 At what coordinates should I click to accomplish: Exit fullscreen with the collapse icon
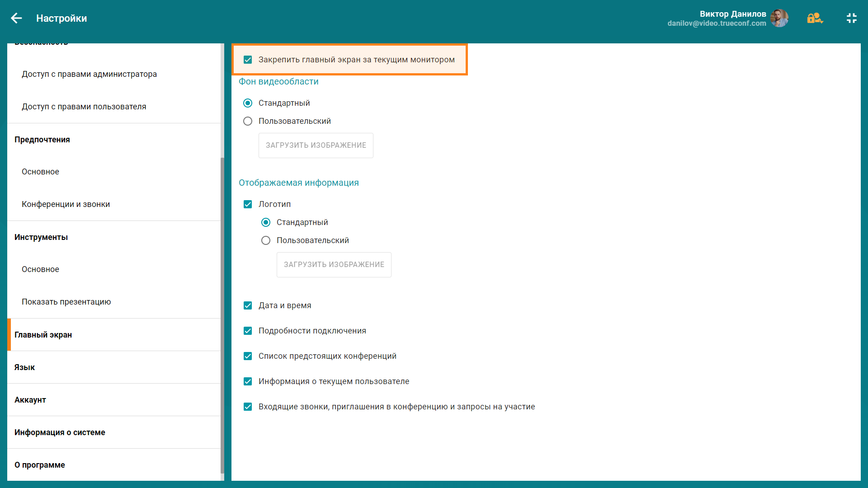pos(852,18)
